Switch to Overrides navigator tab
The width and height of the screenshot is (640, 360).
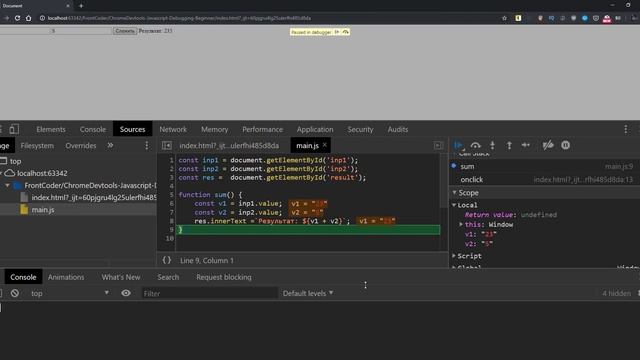pyautogui.click(x=81, y=145)
